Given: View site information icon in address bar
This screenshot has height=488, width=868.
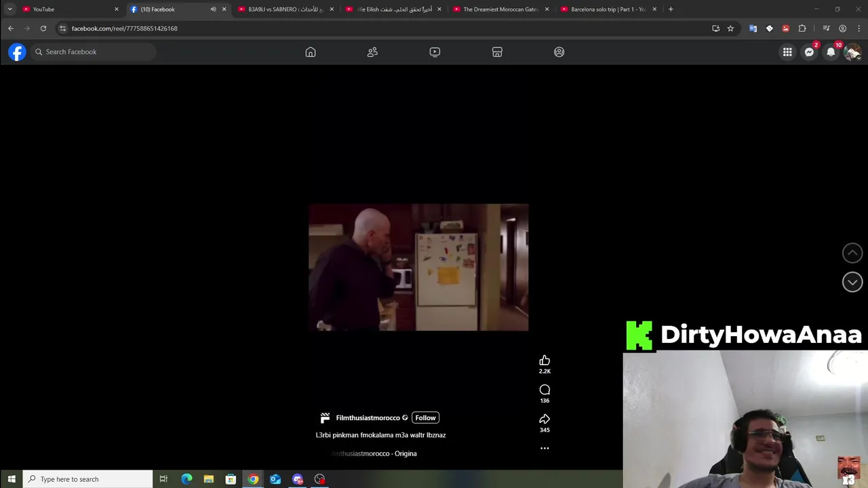Looking at the screenshot, I should point(62,28).
